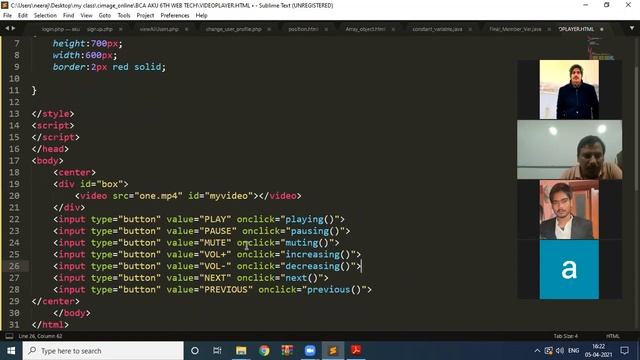The height and width of the screenshot is (360, 640).
Task: Open the Windows Start menu
Action: click(11, 351)
